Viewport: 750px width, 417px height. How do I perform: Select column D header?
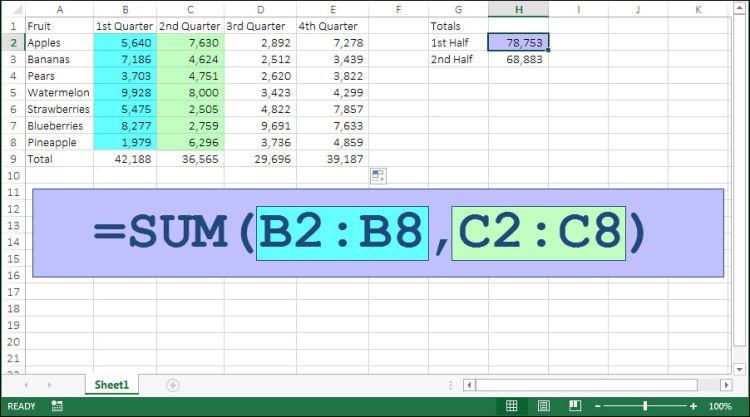tap(260, 10)
